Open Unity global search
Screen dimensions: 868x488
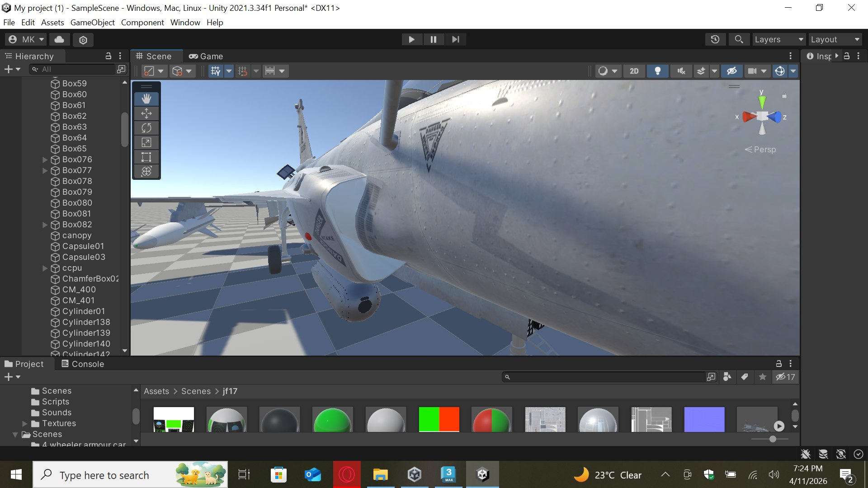(739, 39)
